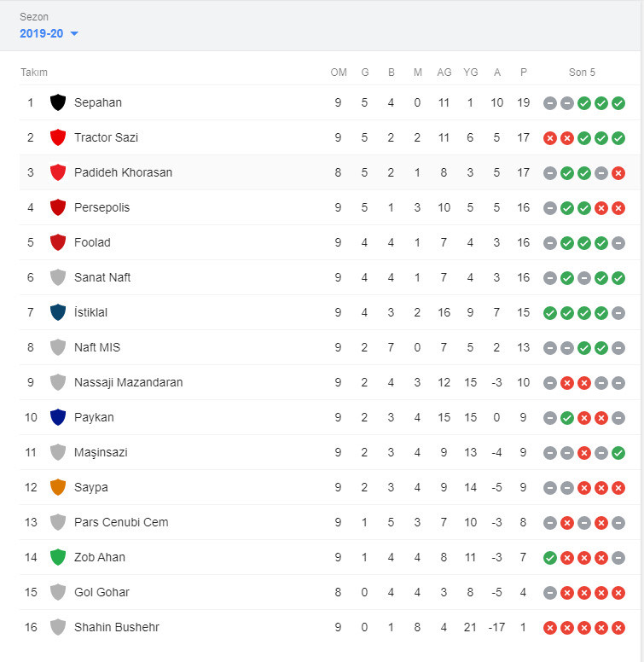This screenshot has width=644, height=662.
Task: Select the Foolad team row name
Action: coord(92,242)
